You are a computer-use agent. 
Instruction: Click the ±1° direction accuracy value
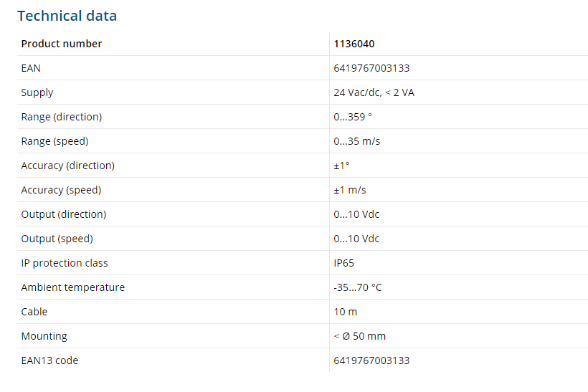tap(341, 166)
